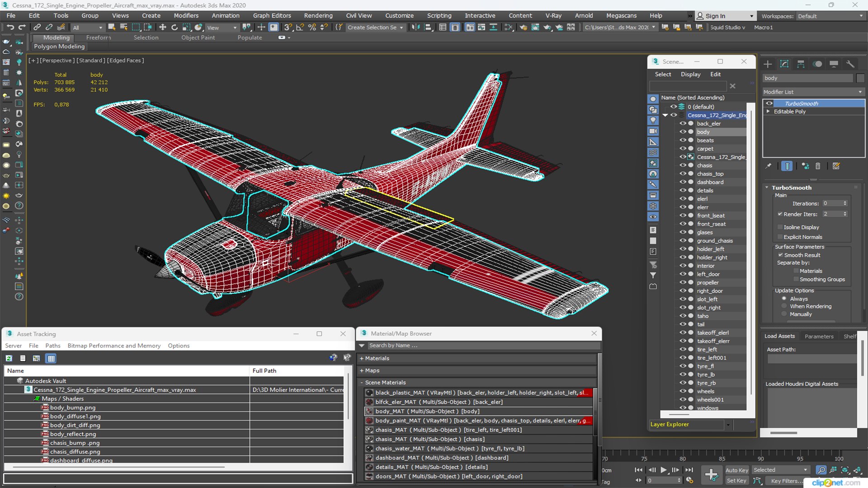Viewport: 868px width, 488px height.
Task: Select the When Rendering update option
Action: (784, 306)
